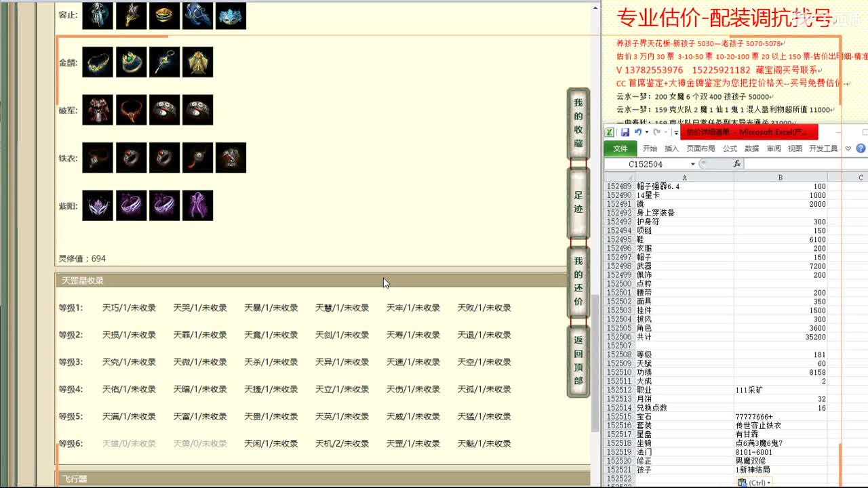Open Excel help icon
The width and height of the screenshot is (868, 488).
(x=861, y=148)
